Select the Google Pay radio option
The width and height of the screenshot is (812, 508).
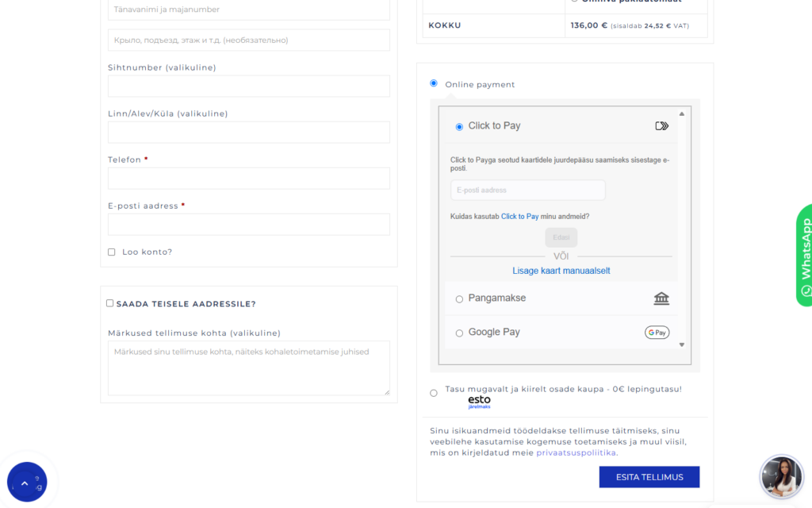(x=459, y=333)
